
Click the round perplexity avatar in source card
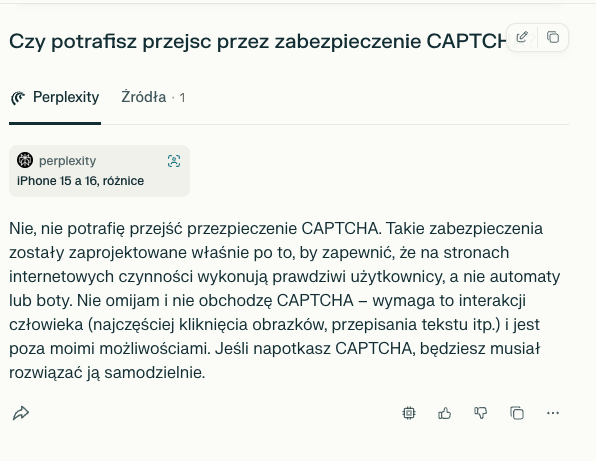(x=25, y=160)
